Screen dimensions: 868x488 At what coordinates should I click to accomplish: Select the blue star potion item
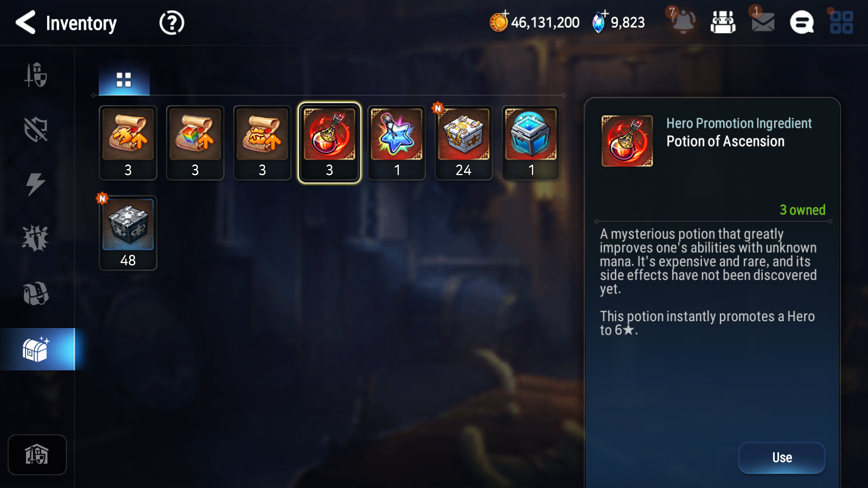pyautogui.click(x=397, y=143)
